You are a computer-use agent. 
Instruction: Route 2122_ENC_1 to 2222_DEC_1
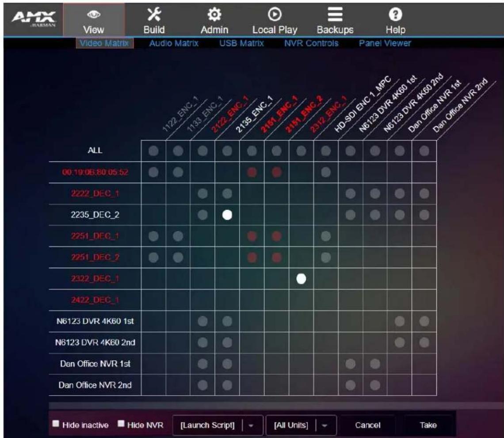[x=202, y=194]
